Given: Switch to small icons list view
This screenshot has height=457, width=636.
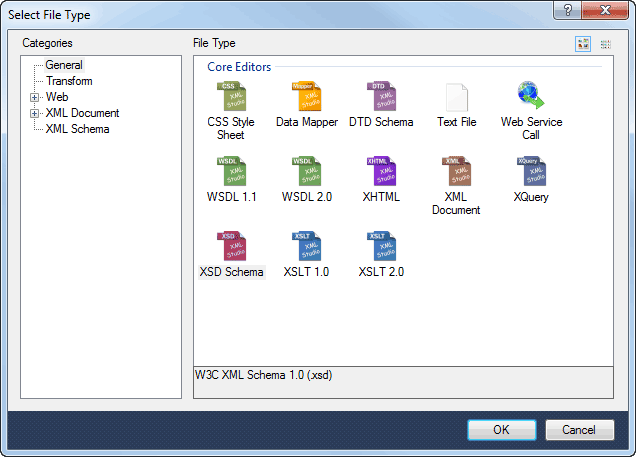Looking at the screenshot, I should tap(606, 44).
